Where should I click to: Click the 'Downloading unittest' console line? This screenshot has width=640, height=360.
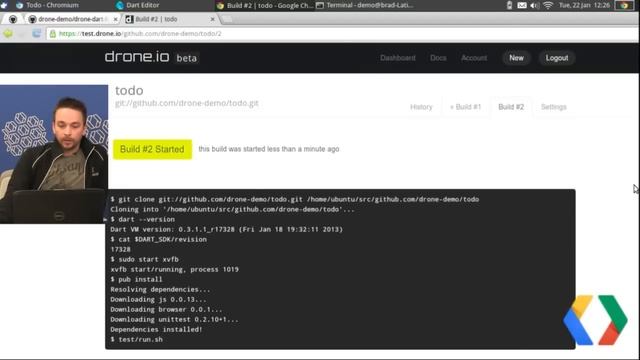point(174,319)
